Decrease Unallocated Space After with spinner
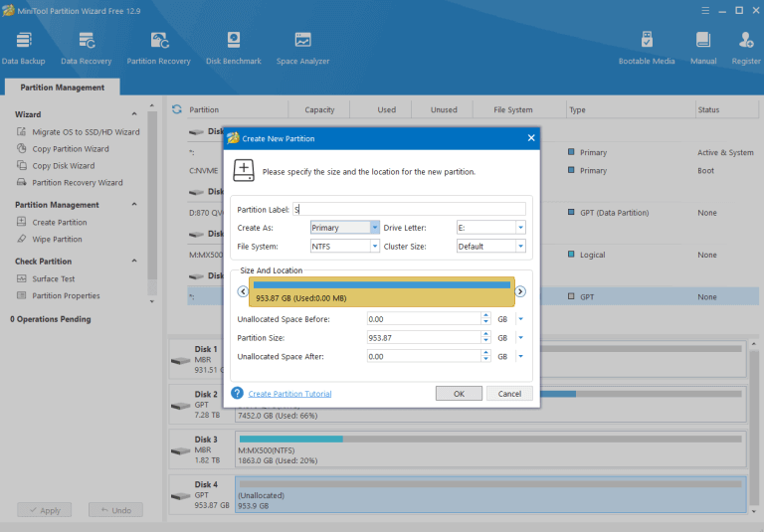764x532 pixels. click(x=485, y=360)
